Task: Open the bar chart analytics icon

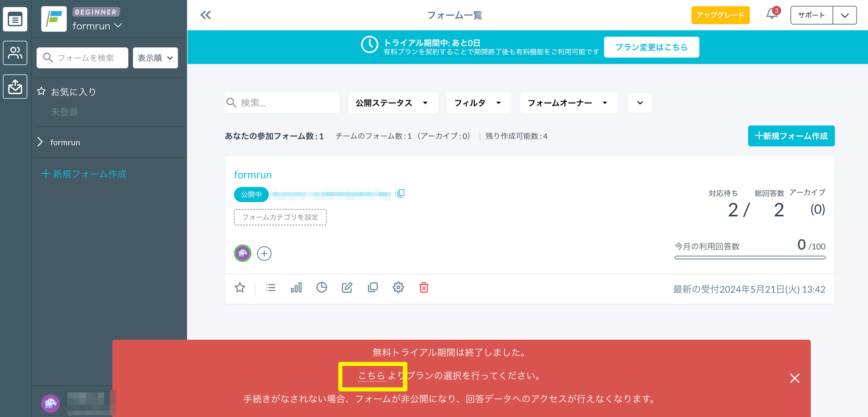Action: pos(296,288)
